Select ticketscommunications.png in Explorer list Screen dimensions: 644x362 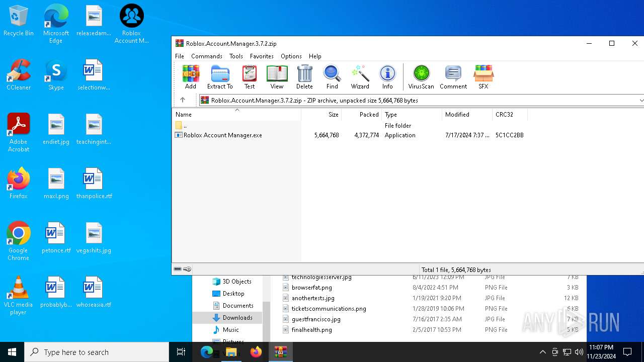click(x=329, y=309)
